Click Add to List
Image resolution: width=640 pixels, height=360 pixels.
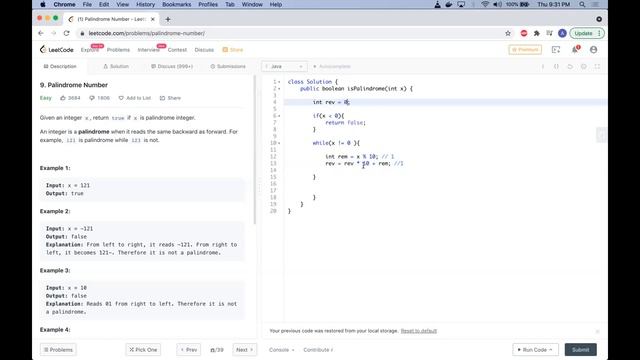coord(135,98)
